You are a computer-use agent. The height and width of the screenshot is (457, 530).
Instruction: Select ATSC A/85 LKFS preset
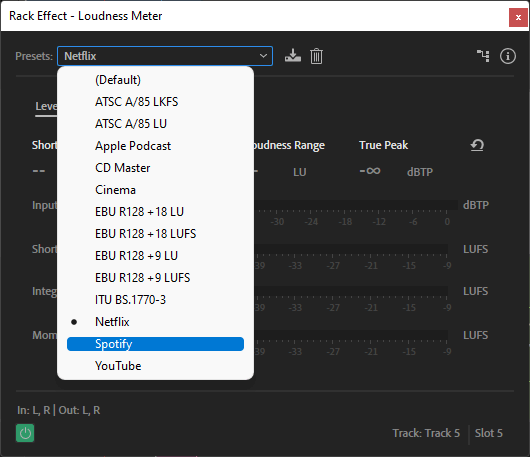click(155, 102)
